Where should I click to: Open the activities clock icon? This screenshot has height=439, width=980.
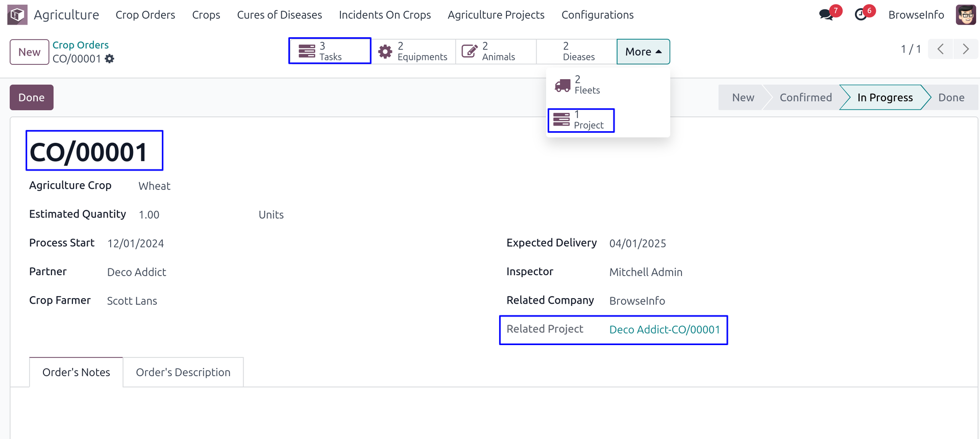pyautogui.click(x=861, y=15)
